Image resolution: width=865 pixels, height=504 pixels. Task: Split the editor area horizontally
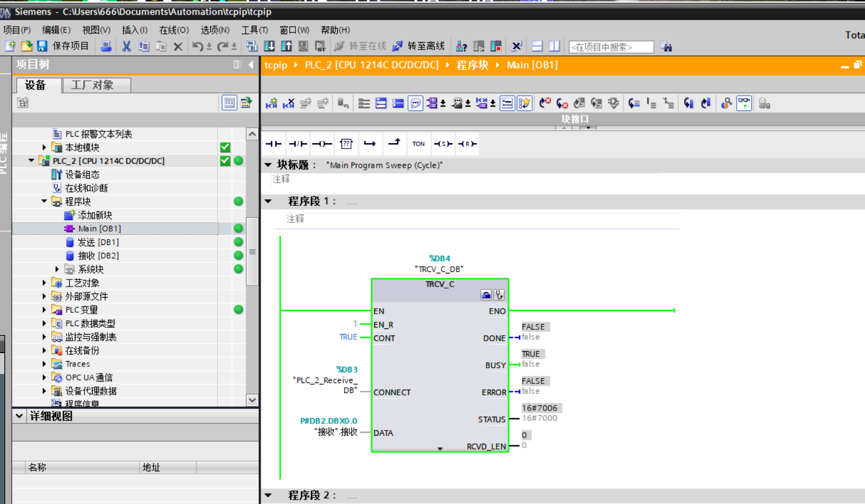point(537,46)
